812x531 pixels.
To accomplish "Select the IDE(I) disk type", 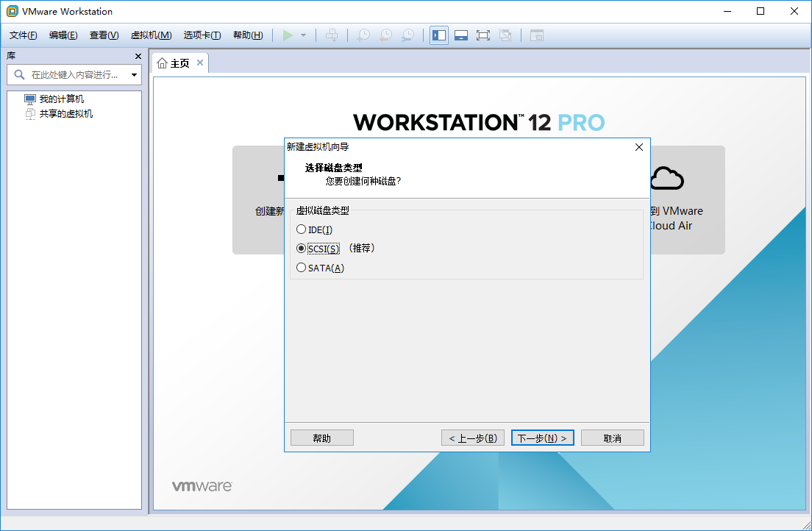I will 314,229.
